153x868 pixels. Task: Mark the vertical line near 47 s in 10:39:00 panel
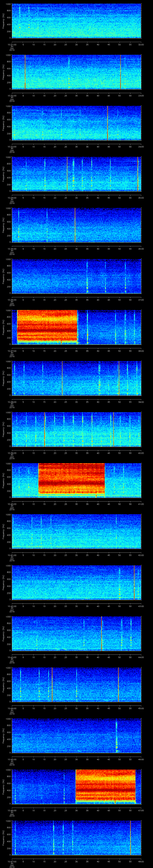pos(114,429)
